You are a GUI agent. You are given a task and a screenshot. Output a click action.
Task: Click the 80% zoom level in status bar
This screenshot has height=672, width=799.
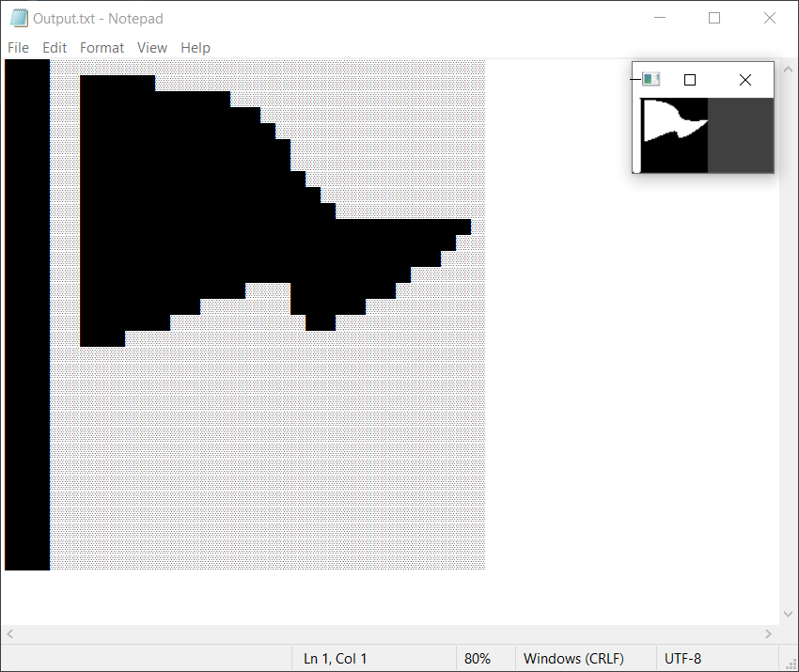477,659
